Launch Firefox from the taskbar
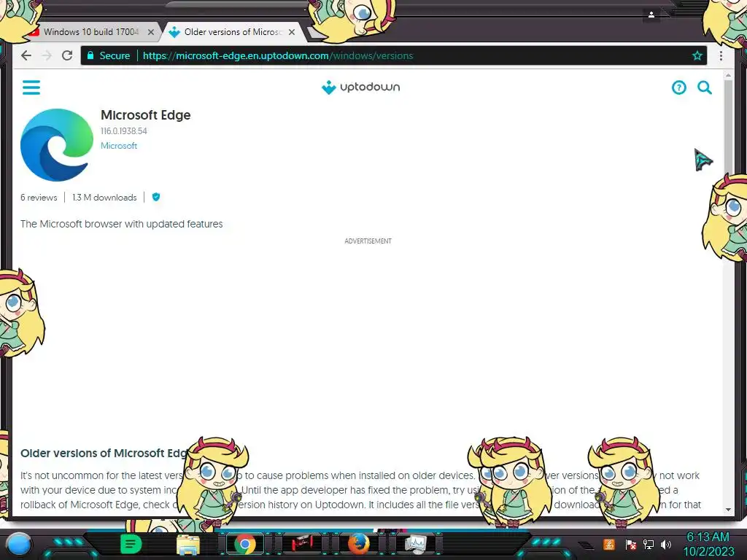This screenshot has width=747, height=560. click(359, 544)
